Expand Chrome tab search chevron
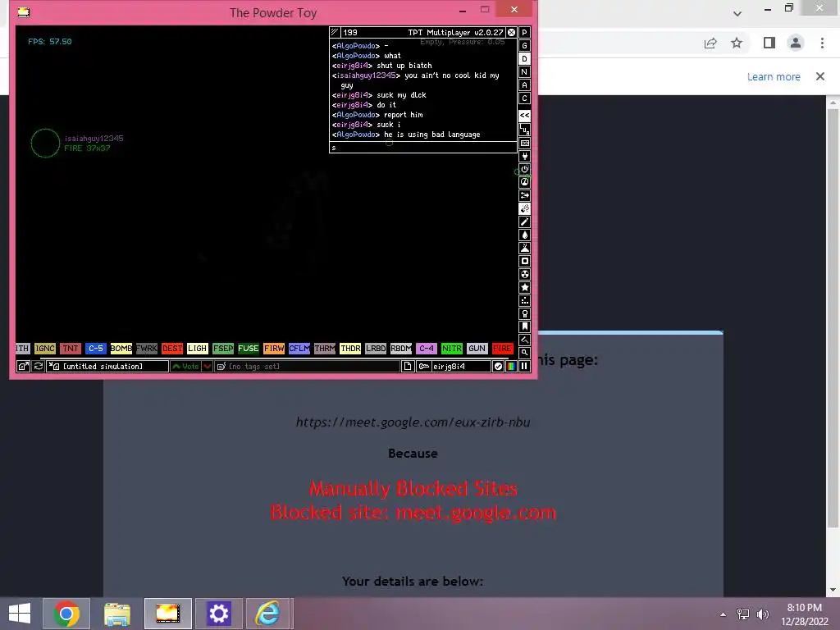The width and height of the screenshot is (840, 630). point(737,13)
